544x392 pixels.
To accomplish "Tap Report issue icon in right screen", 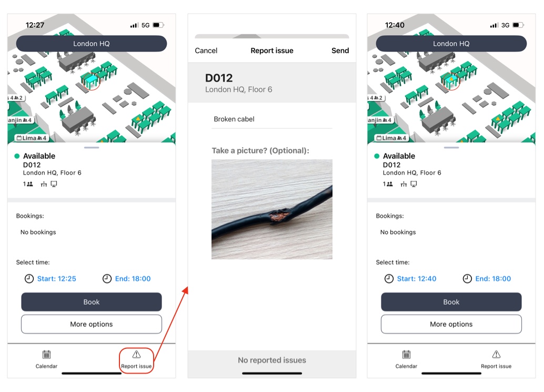I will [496, 354].
